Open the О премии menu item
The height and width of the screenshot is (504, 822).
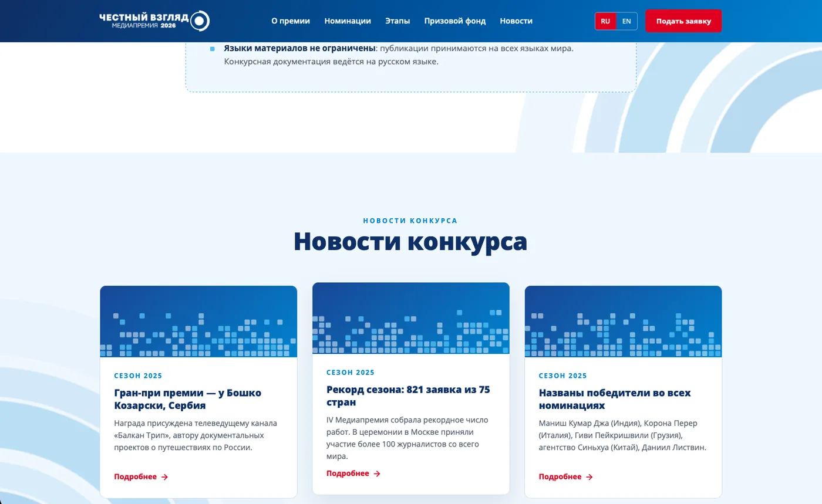[291, 21]
